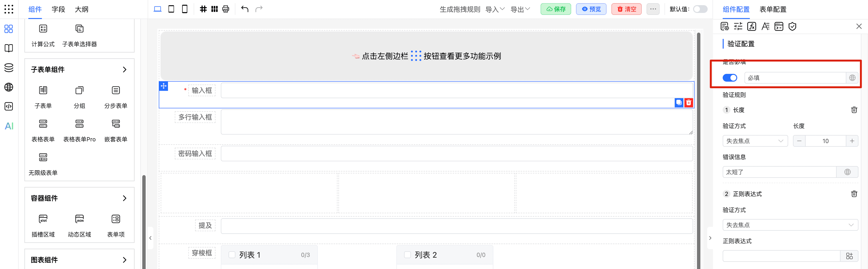Image resolution: width=868 pixels, height=269 pixels.
Task: Switch to mobile phone preview icon
Action: pyautogui.click(x=185, y=9)
